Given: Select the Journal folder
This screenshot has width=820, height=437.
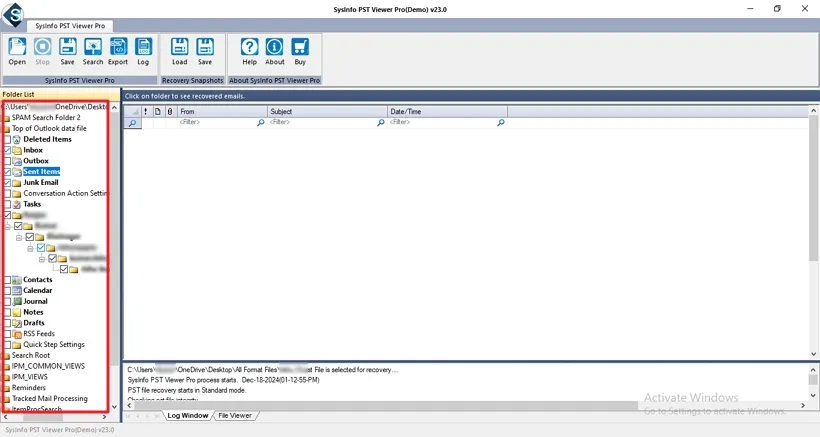Looking at the screenshot, I should [x=35, y=302].
